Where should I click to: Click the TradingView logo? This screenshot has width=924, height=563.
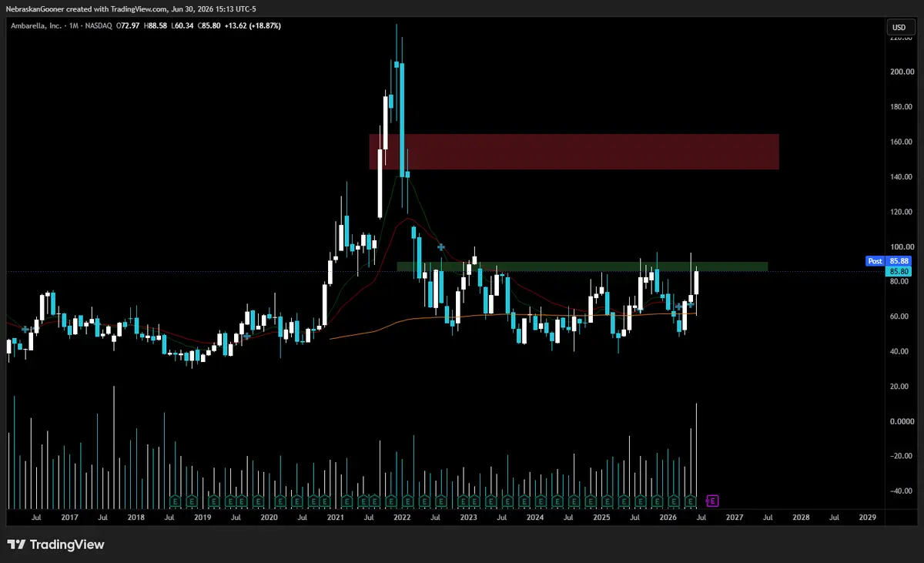click(x=55, y=545)
